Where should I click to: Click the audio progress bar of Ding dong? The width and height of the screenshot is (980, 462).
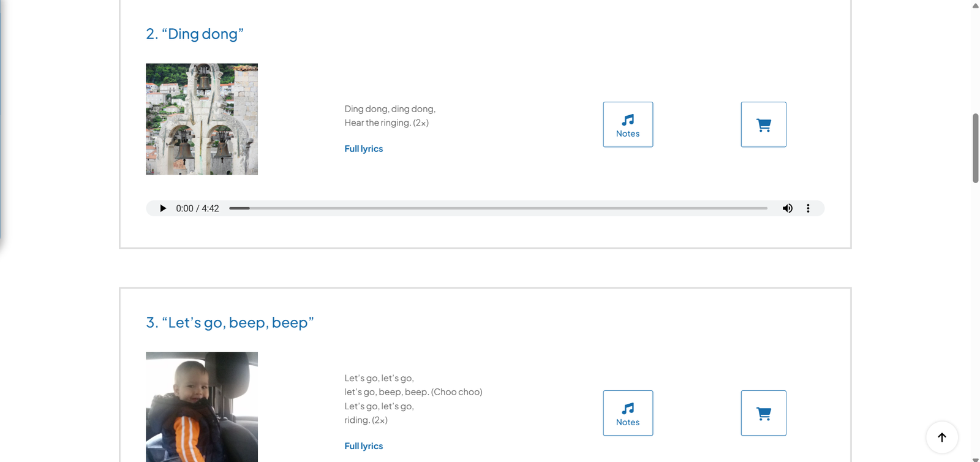point(497,208)
